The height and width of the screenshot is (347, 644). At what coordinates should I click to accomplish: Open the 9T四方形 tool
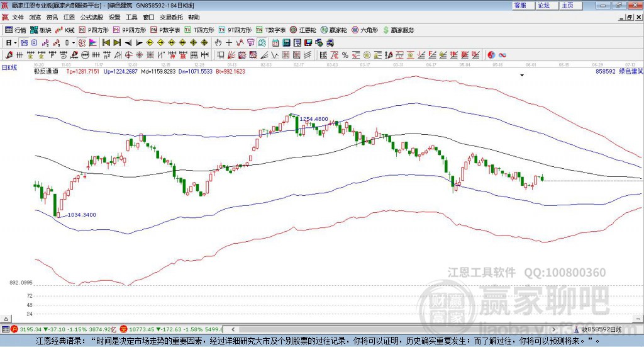[235, 30]
